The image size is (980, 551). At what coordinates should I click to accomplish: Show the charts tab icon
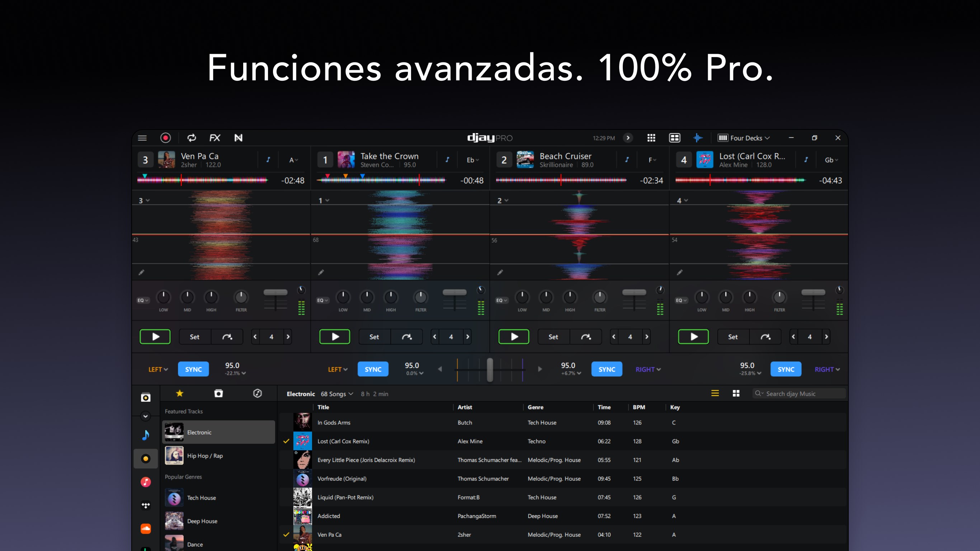coord(258,394)
